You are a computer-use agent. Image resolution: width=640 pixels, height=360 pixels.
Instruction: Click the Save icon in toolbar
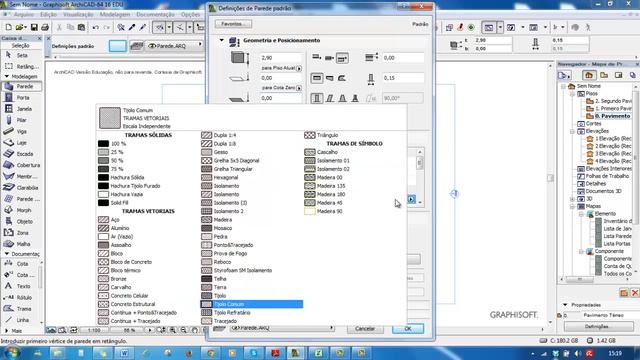pyautogui.click(x=34, y=27)
